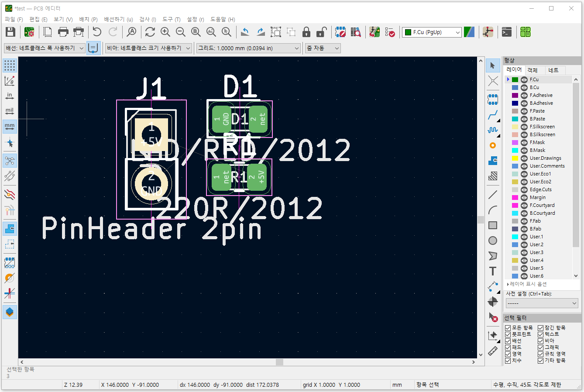Toggle the 모든 항목 checkbox
The height and width of the screenshot is (392, 584).
click(x=508, y=328)
